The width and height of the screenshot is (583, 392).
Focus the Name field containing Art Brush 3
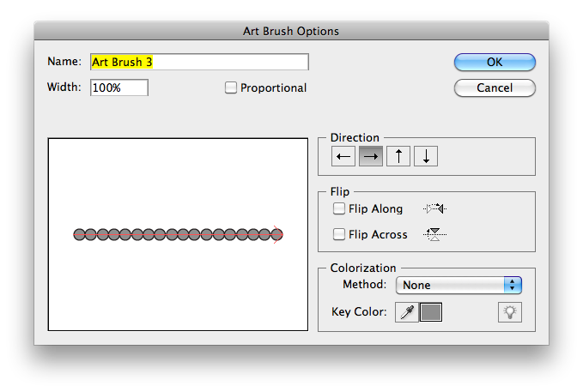coord(198,62)
